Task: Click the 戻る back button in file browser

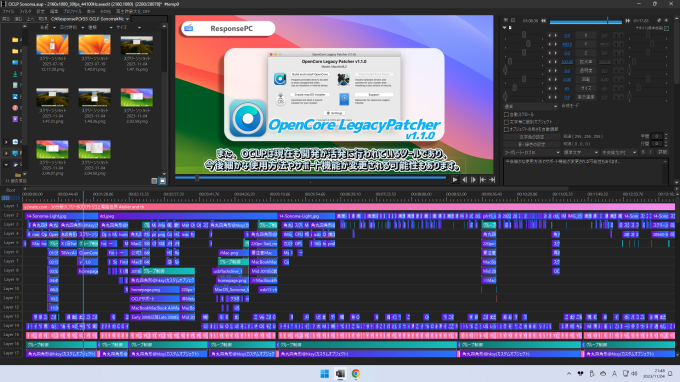Action: point(6,19)
